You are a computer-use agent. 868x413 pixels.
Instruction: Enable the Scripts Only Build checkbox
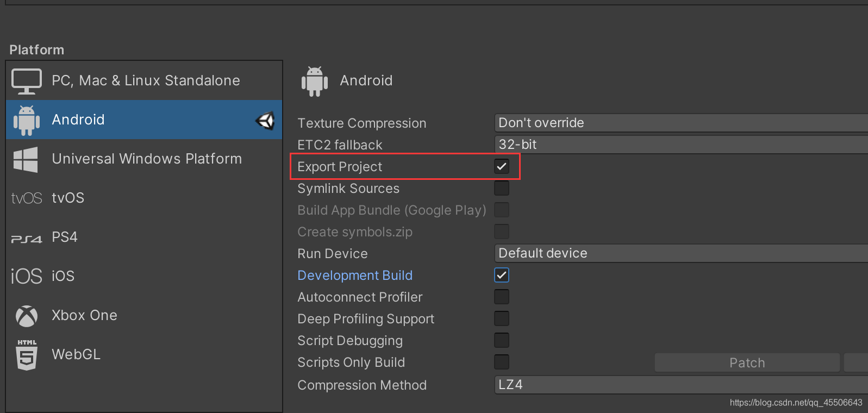(x=502, y=362)
